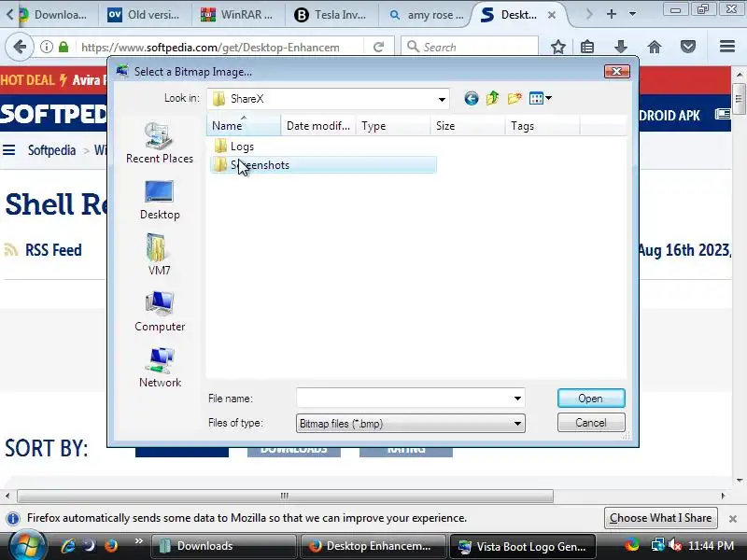Select Network in dialog sidebar
The height and width of the screenshot is (560, 747).
(x=160, y=368)
